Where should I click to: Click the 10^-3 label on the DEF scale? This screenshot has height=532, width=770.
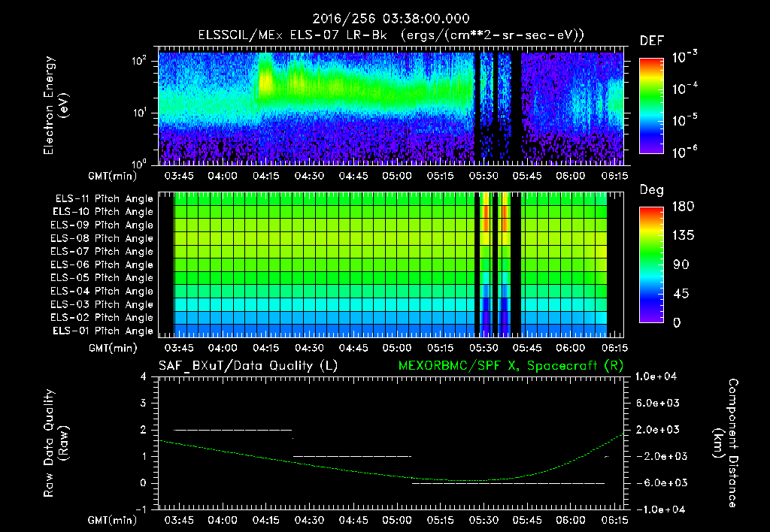[684, 57]
